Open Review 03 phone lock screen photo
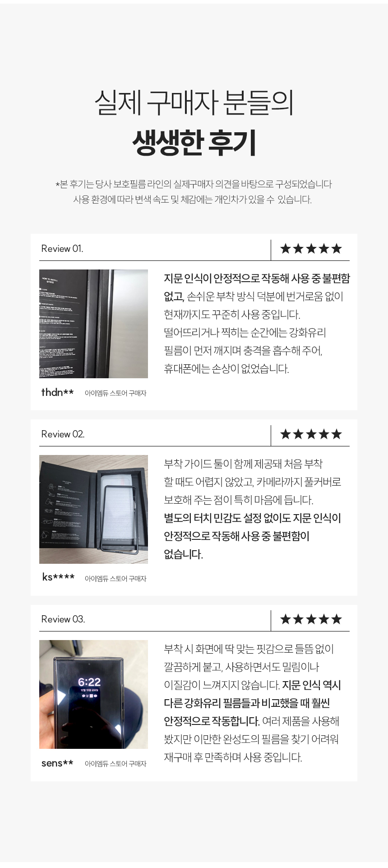This screenshot has height=868, width=388. [93, 694]
